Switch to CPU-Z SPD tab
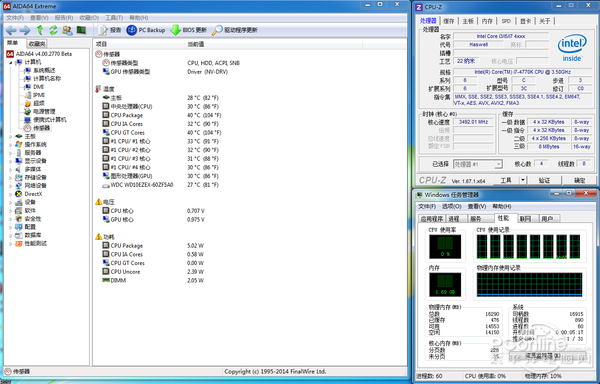This screenshot has height=384, width=600. tap(506, 21)
